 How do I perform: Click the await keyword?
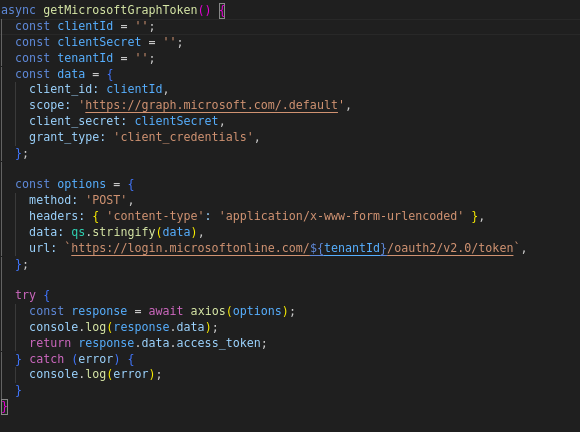(166, 311)
